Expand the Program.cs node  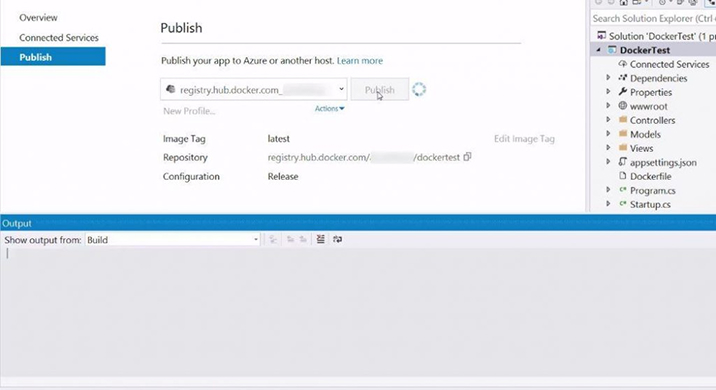(608, 190)
